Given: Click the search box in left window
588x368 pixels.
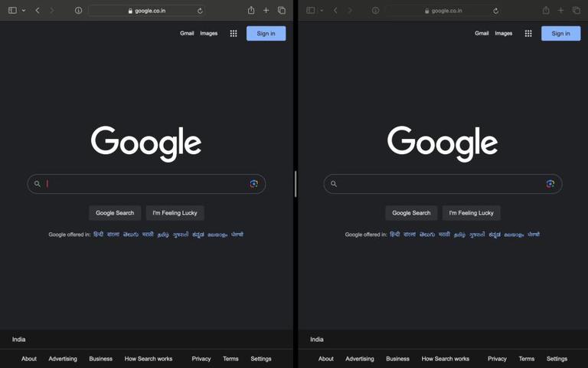Looking at the screenshot, I should (146, 184).
